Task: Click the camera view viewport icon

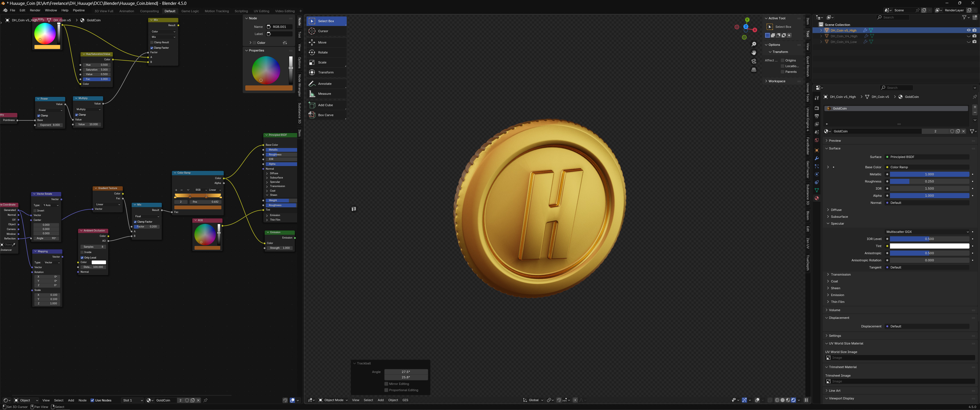Action: [754, 61]
